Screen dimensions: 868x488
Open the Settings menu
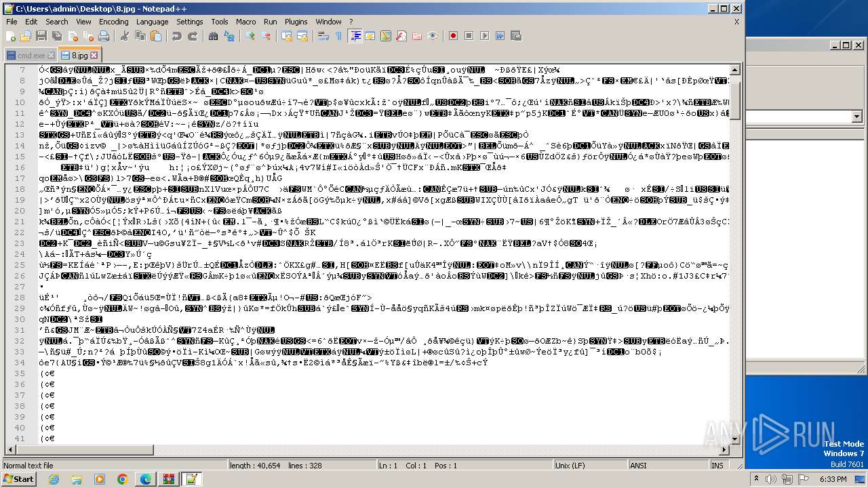click(x=190, y=22)
